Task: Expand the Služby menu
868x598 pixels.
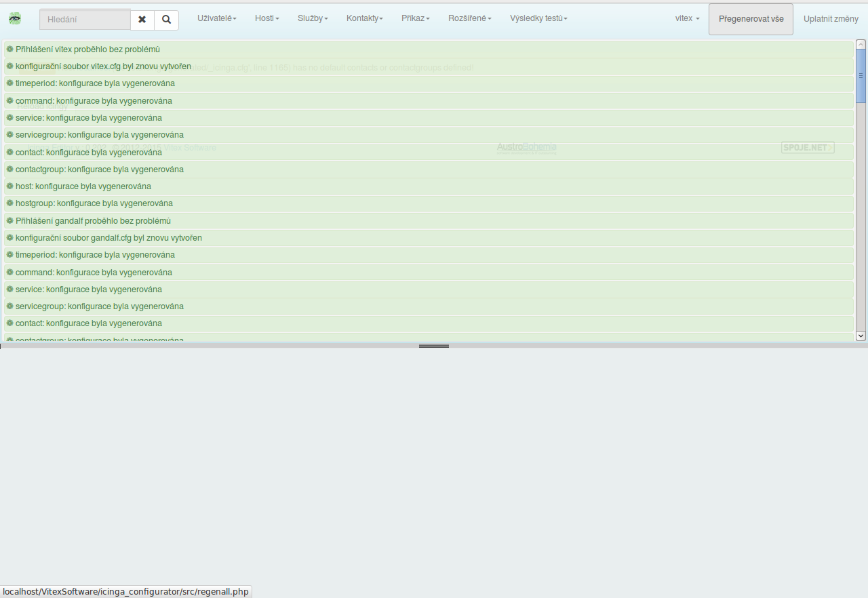Action: point(313,18)
